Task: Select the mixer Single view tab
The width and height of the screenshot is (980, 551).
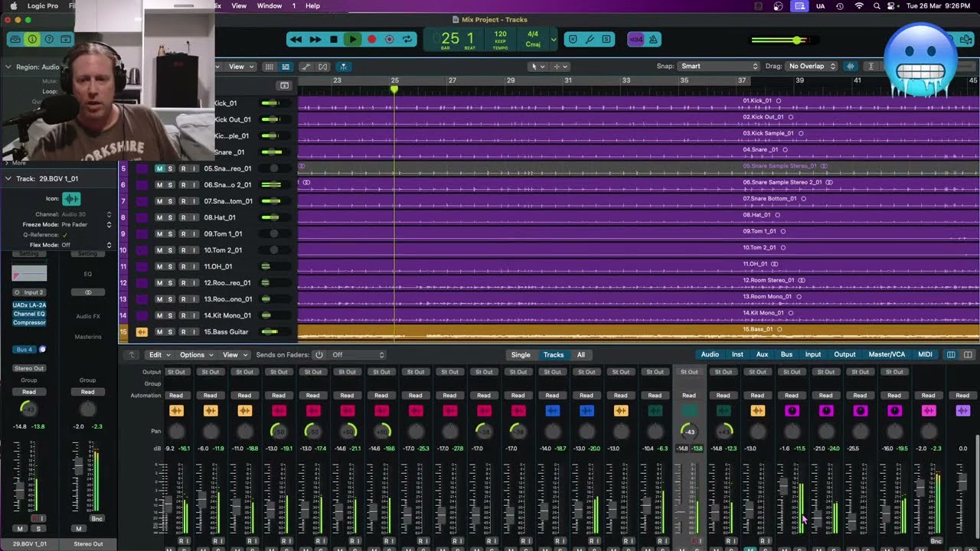Action: point(521,355)
